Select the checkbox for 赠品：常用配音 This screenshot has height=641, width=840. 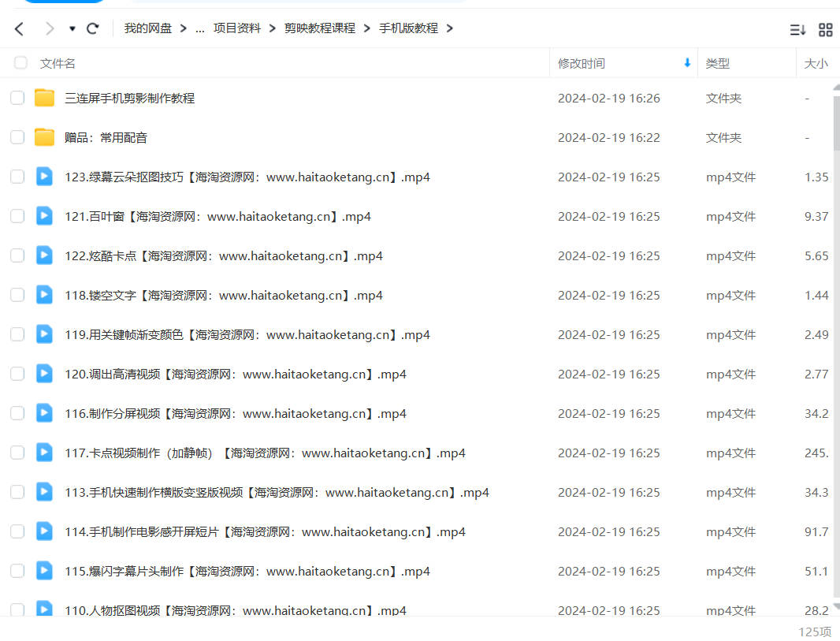pos(17,137)
